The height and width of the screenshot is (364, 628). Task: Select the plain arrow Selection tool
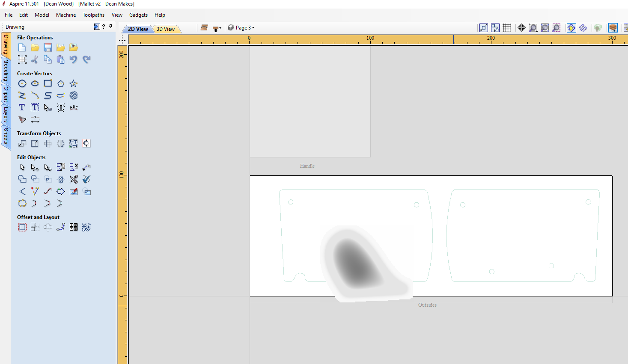[x=22, y=167]
